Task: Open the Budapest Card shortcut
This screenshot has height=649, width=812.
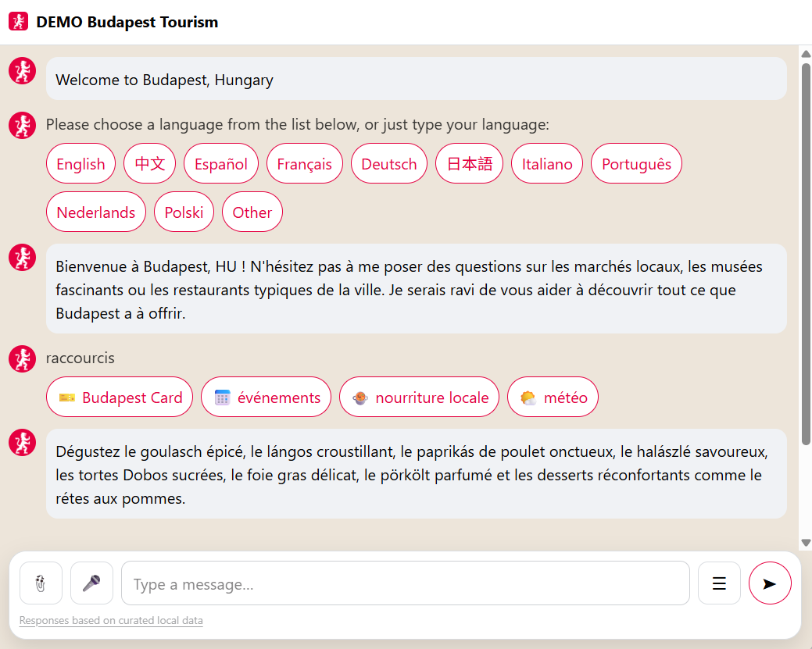Action: (120, 398)
